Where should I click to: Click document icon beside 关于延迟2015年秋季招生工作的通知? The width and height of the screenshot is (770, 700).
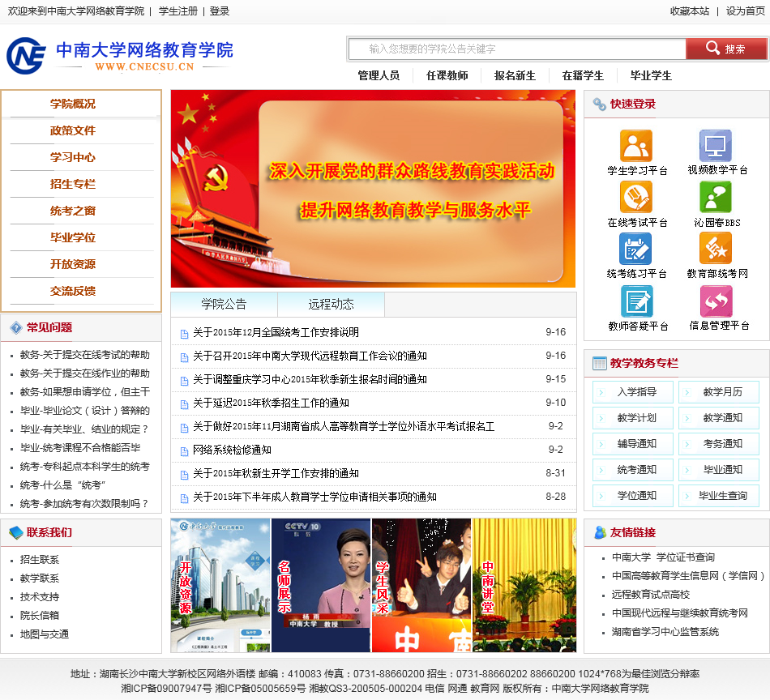pyautogui.click(x=184, y=404)
